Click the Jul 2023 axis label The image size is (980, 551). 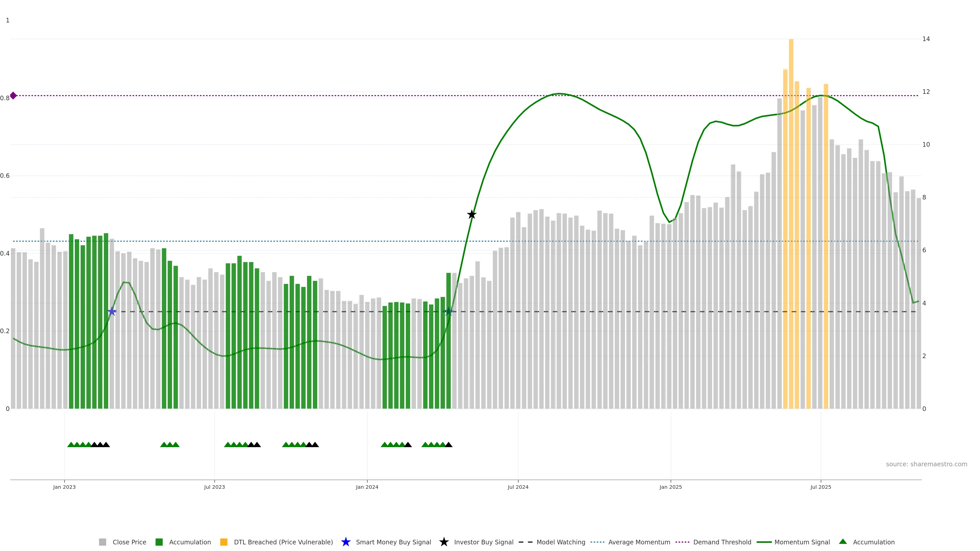pyautogui.click(x=214, y=487)
